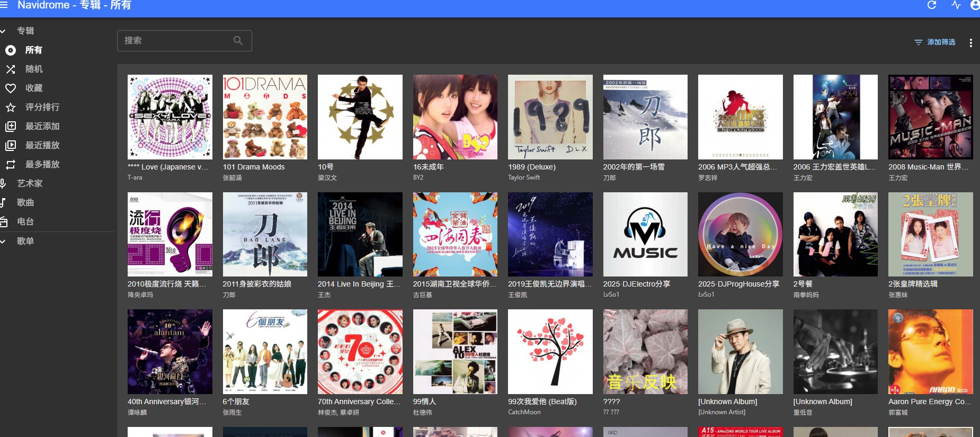Open the 101 Drama Moods album cover

coord(265,117)
